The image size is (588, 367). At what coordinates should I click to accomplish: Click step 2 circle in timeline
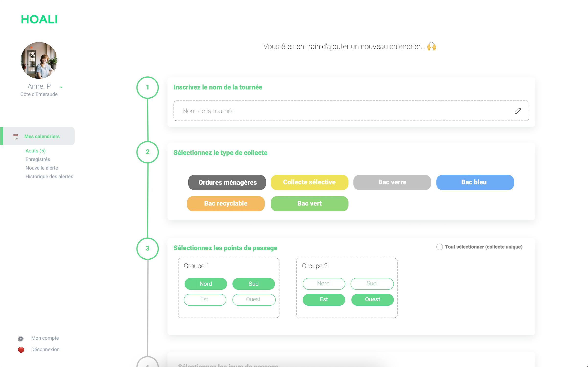click(x=147, y=152)
